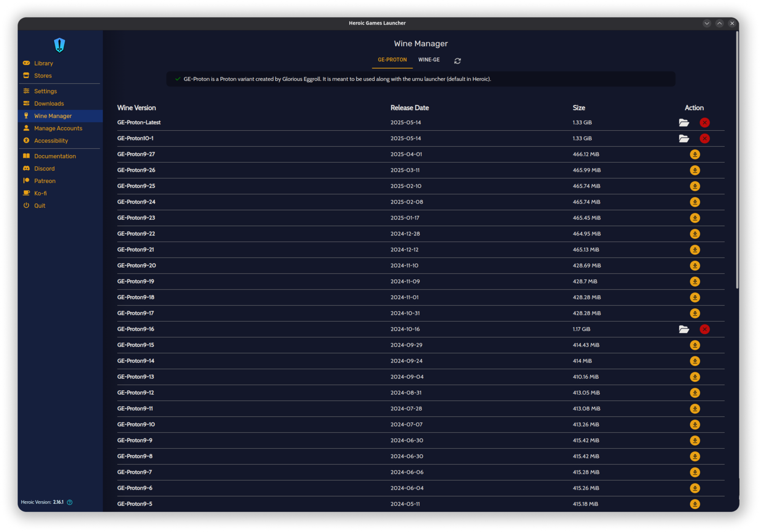
Task: Click the 466.12 MiB size value
Action: point(586,154)
